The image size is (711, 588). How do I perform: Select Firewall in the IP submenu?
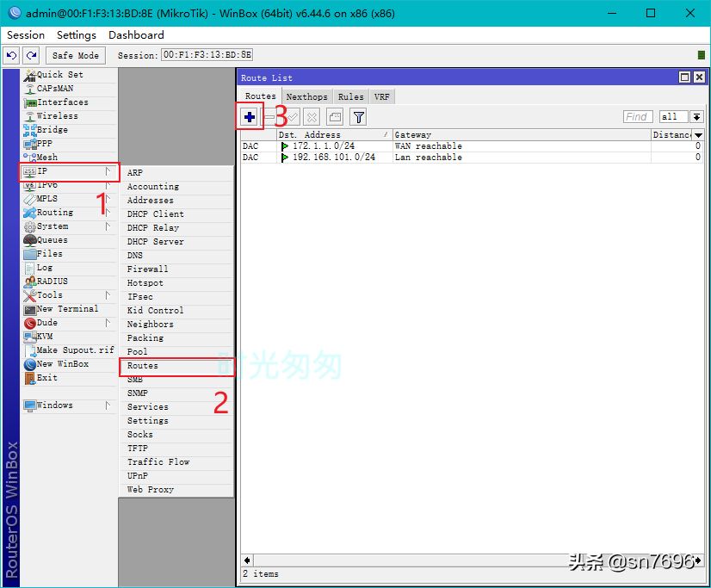point(176,269)
